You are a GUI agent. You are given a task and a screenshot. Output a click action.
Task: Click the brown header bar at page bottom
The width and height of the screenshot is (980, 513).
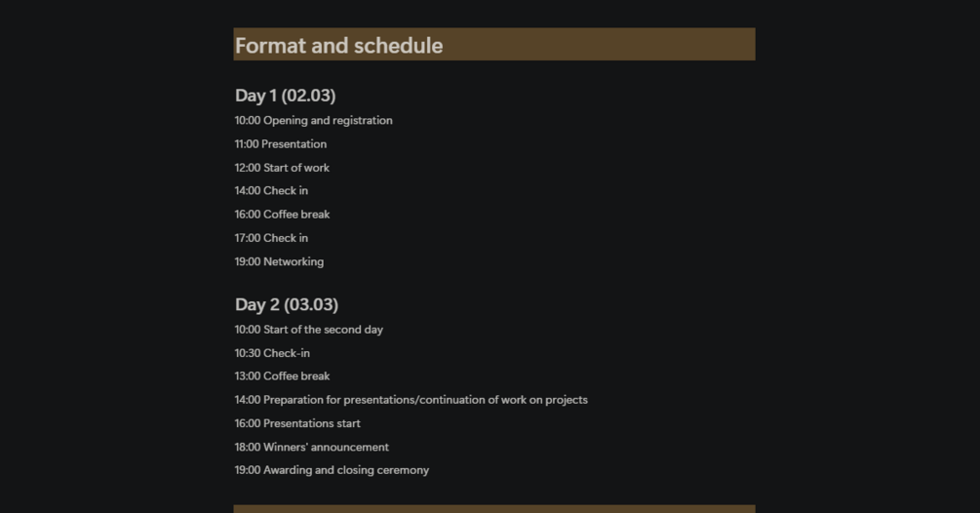tap(493, 509)
